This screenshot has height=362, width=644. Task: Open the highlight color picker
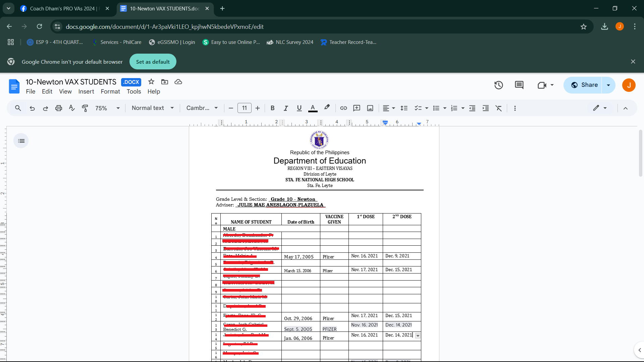tap(327, 108)
